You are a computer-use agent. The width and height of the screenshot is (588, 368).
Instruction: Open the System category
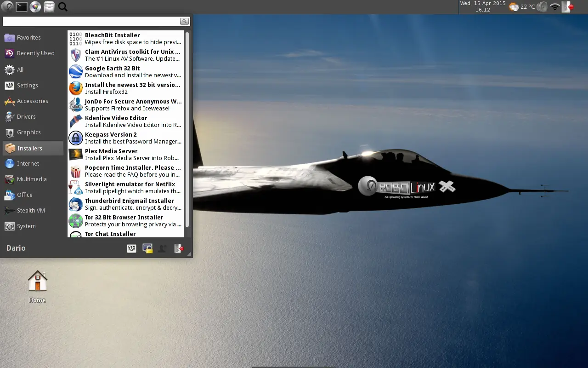33,226
